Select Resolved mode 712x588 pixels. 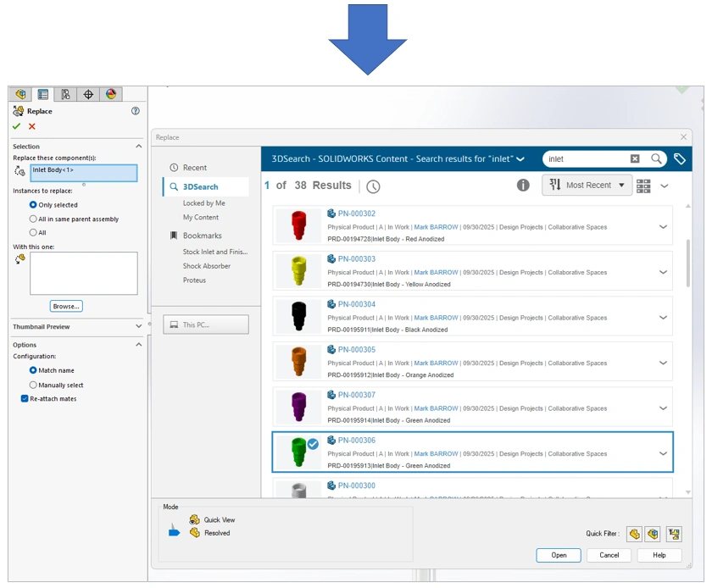pos(210,533)
